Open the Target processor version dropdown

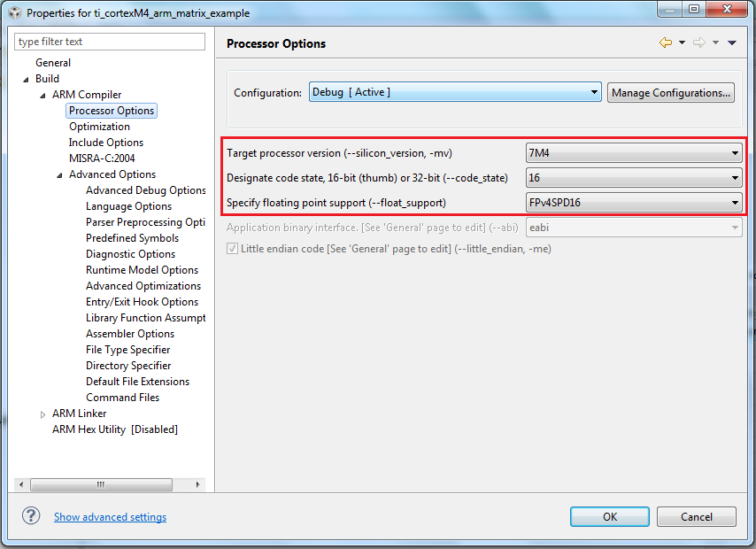tap(633, 153)
